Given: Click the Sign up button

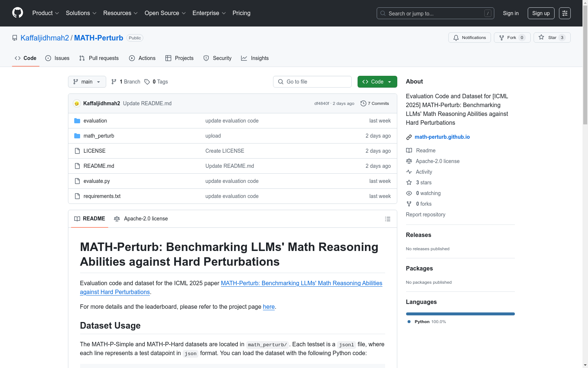Looking at the screenshot, I should (x=541, y=13).
